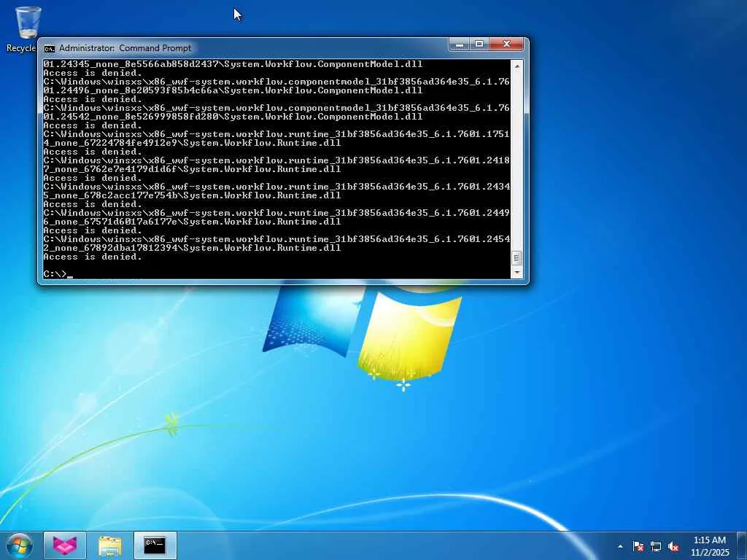Select the Command Prompt taskbar button
Screen dimensions: 747x560
[x=155, y=545]
